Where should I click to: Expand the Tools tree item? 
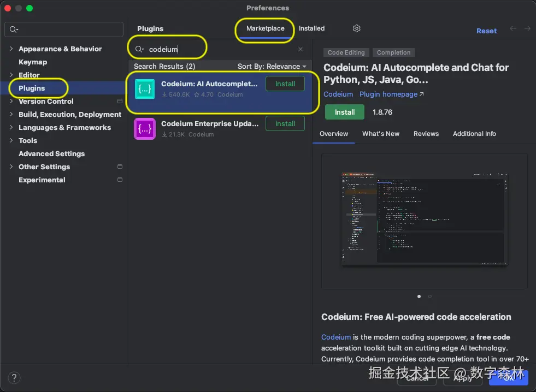(11, 140)
